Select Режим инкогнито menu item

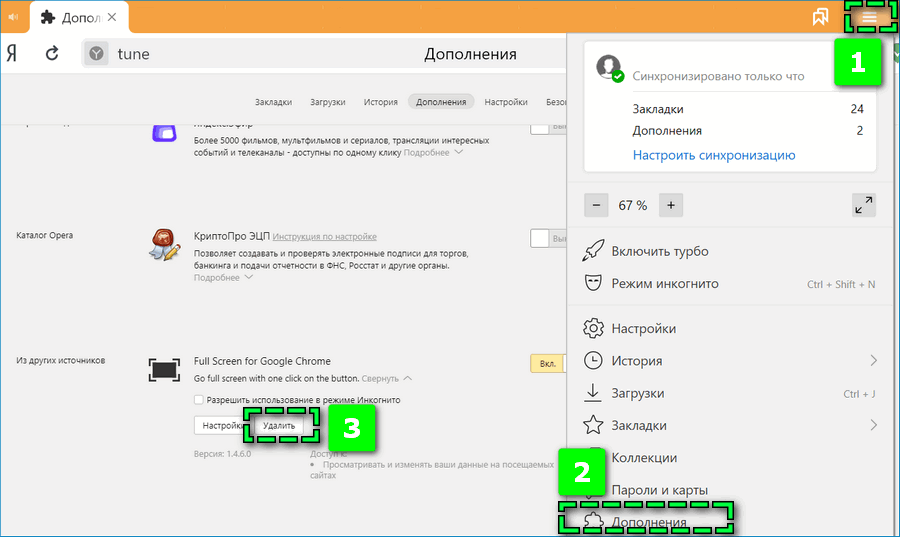[729, 283]
